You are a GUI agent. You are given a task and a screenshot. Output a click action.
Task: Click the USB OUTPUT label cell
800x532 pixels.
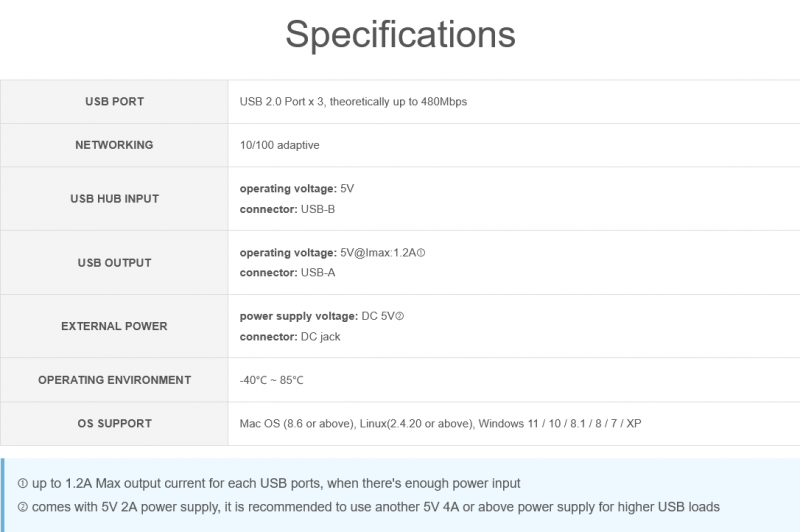114,263
